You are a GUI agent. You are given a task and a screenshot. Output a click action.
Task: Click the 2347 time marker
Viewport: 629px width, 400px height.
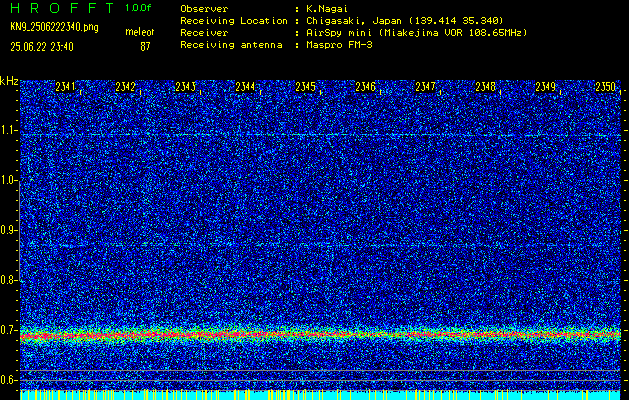(426, 87)
